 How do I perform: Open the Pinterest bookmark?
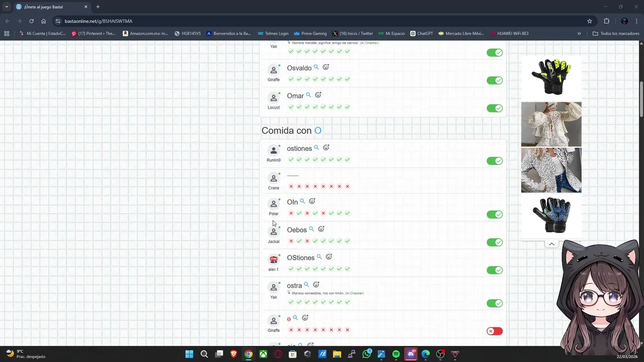click(x=94, y=34)
